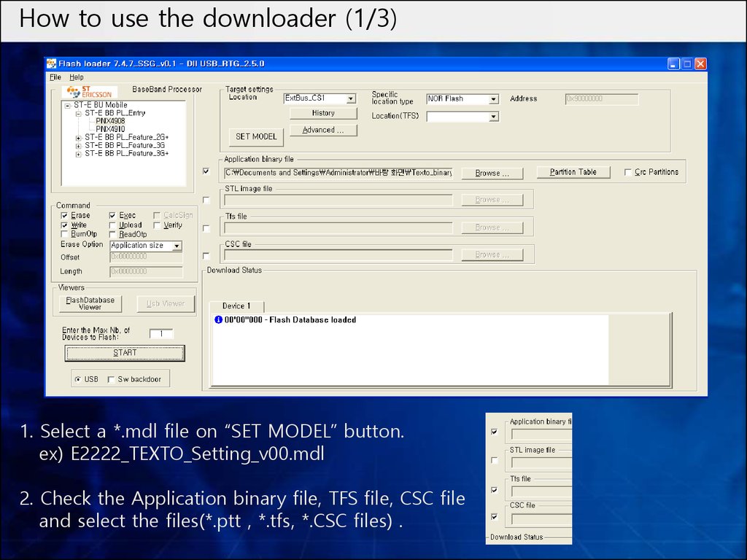Close the Flash loader window
Viewport: 747px width, 560px height.
pos(700,64)
